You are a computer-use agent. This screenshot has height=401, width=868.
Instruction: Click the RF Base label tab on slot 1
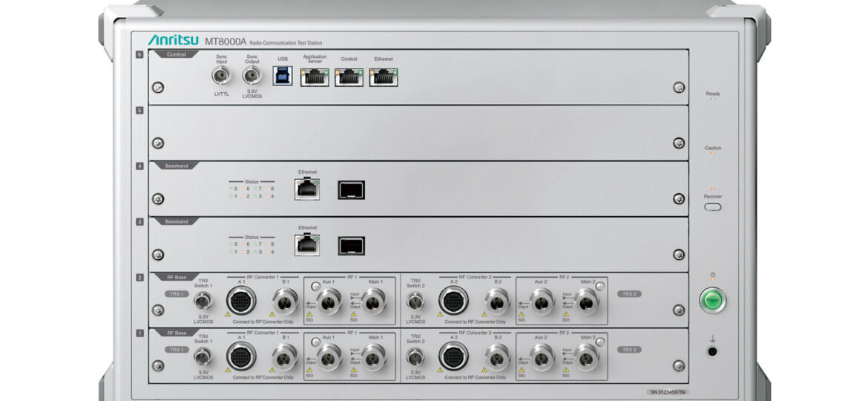click(176, 333)
